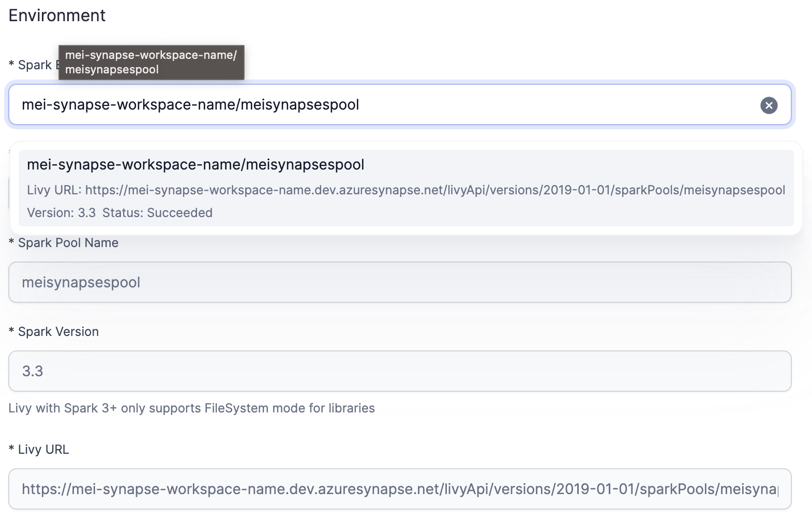812x522 pixels.
Task: Click the dark tooltip showing the pool name
Action: pyautogui.click(x=151, y=63)
